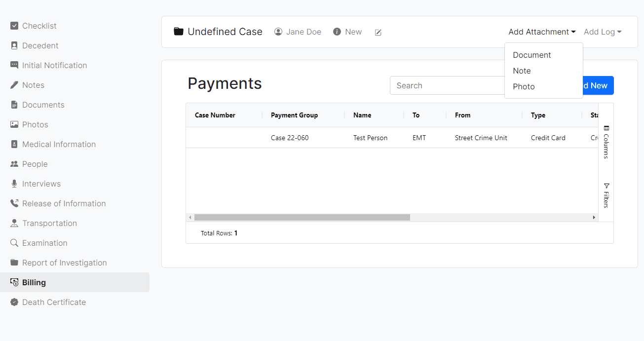
Task: Open the Add Log dropdown
Action: (602, 32)
